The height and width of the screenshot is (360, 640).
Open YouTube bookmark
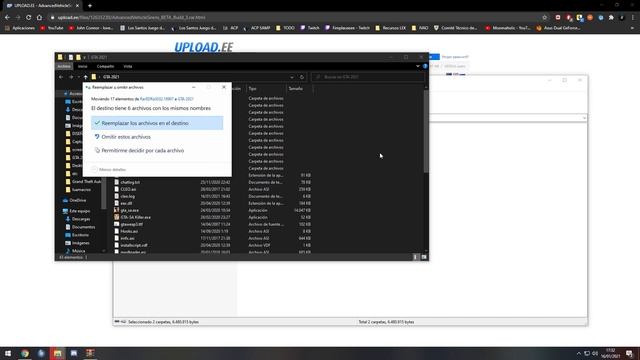coord(52,28)
